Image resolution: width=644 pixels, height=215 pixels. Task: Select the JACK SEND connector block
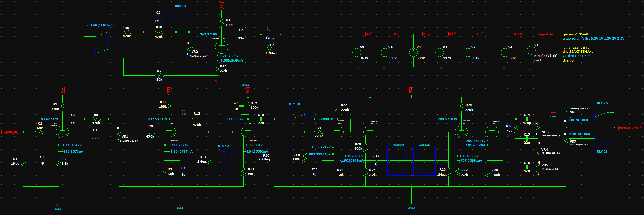tap(398, 161)
